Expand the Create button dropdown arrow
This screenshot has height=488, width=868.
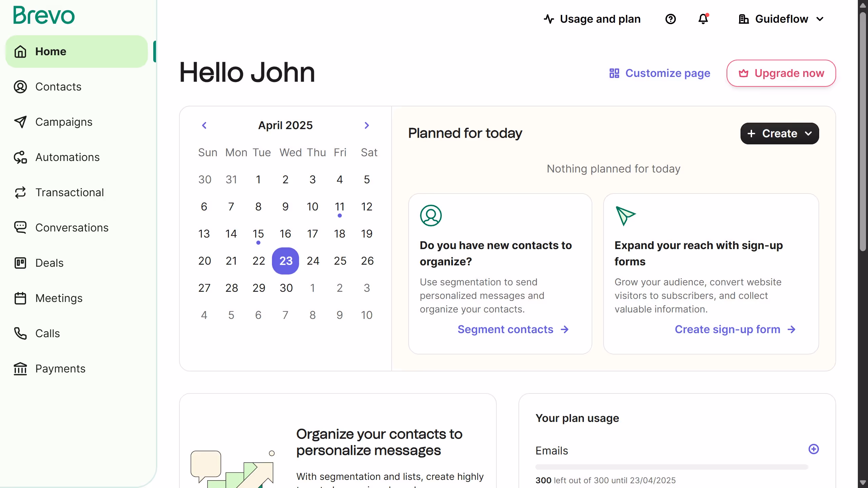[808, 134]
